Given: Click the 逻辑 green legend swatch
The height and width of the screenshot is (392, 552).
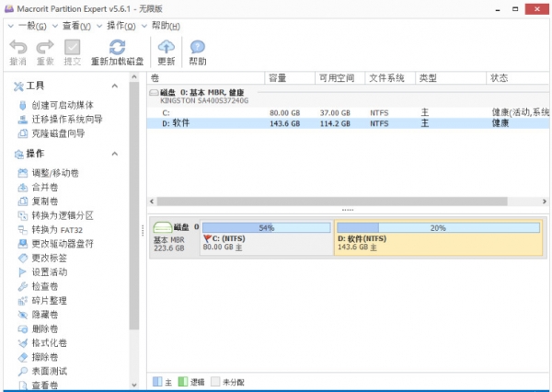Looking at the screenshot, I should pyautogui.click(x=183, y=382).
